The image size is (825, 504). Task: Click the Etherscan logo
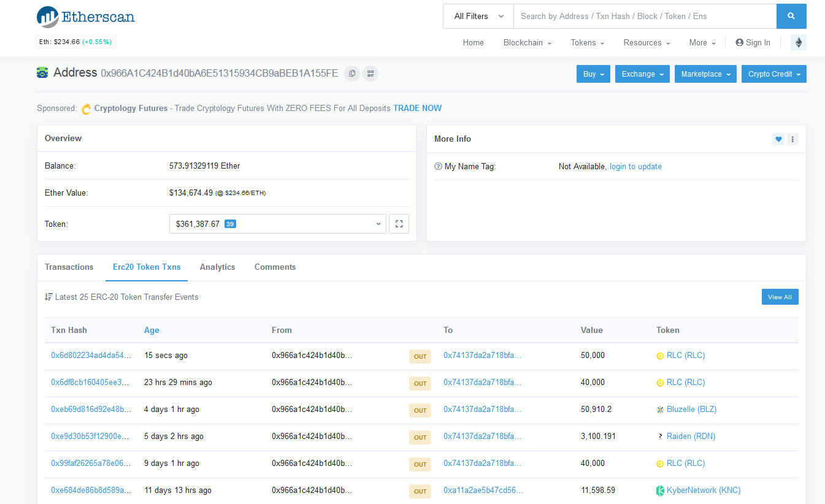(x=86, y=17)
